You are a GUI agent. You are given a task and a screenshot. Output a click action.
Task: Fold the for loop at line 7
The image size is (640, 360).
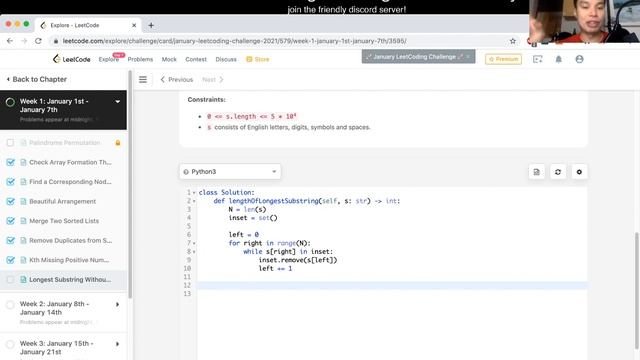click(x=194, y=243)
